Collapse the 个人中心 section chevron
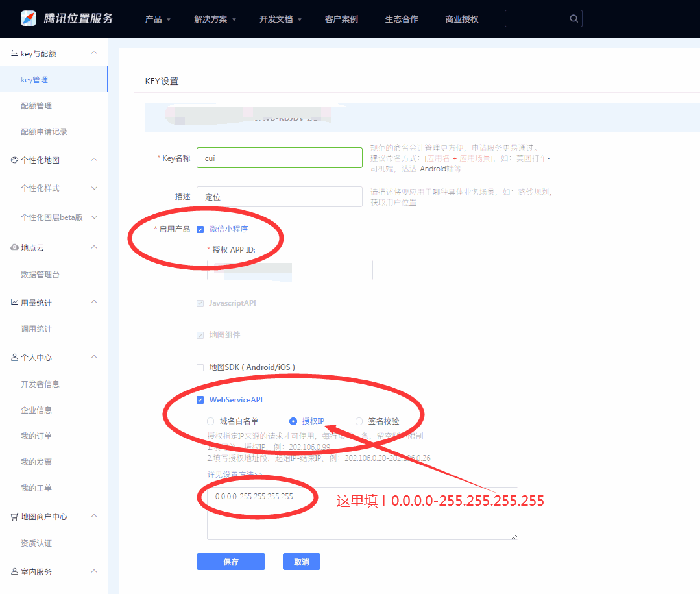 pos(94,357)
